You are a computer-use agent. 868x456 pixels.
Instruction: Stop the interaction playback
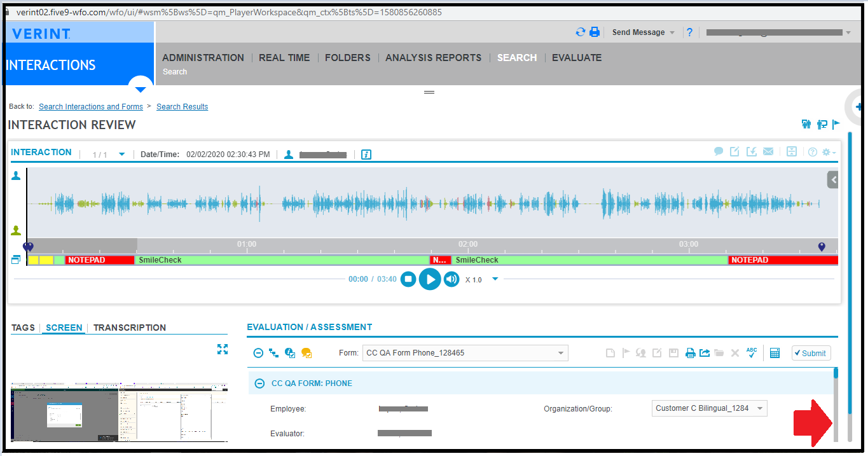[408, 279]
